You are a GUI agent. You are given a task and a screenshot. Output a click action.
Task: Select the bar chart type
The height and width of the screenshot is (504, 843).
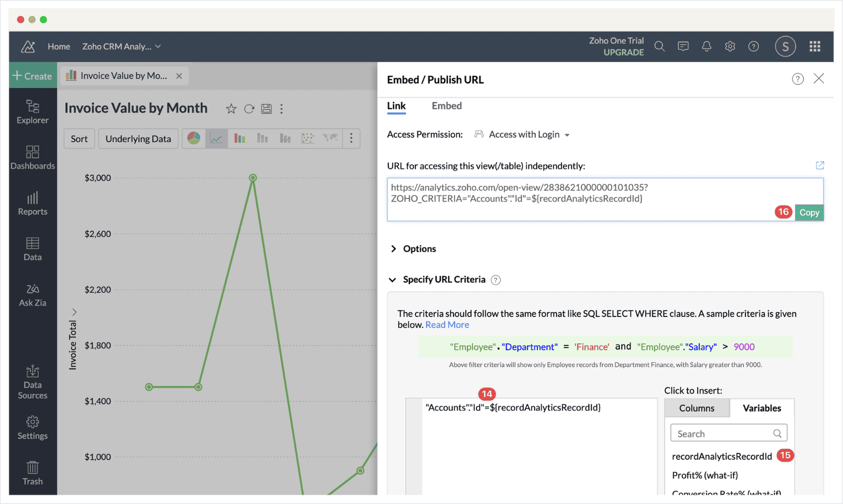[240, 139]
